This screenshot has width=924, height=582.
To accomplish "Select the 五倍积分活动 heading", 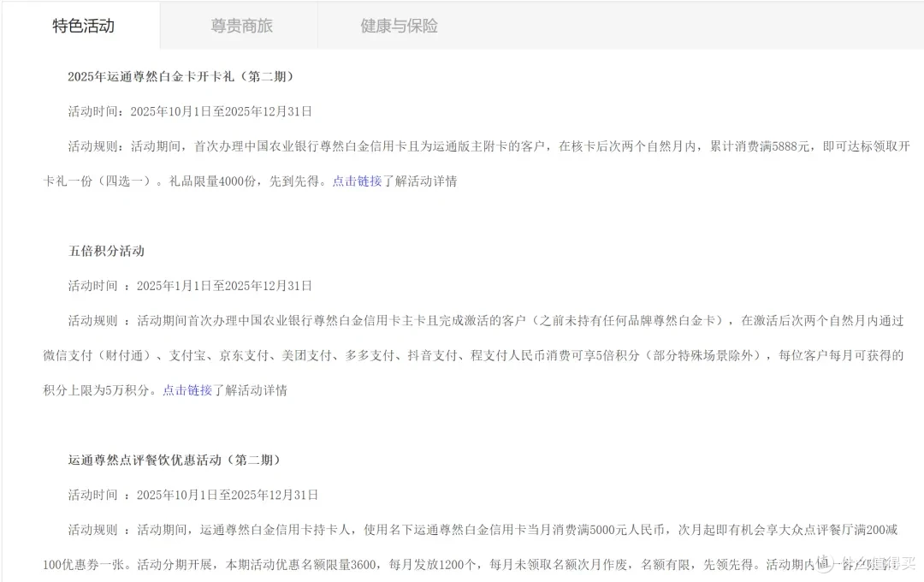I will point(106,251).
